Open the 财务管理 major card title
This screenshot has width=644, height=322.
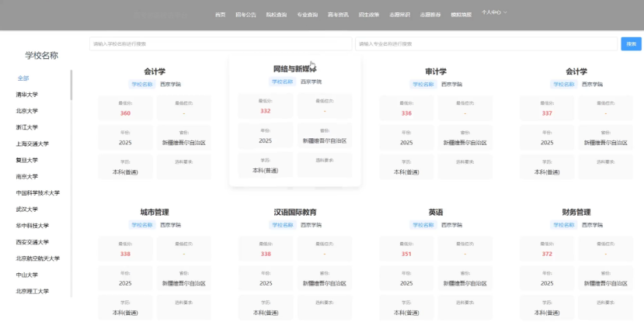click(x=576, y=212)
